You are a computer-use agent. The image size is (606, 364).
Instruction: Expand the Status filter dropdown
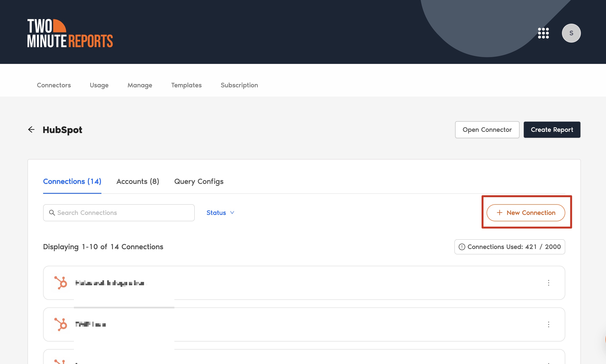[x=220, y=213]
